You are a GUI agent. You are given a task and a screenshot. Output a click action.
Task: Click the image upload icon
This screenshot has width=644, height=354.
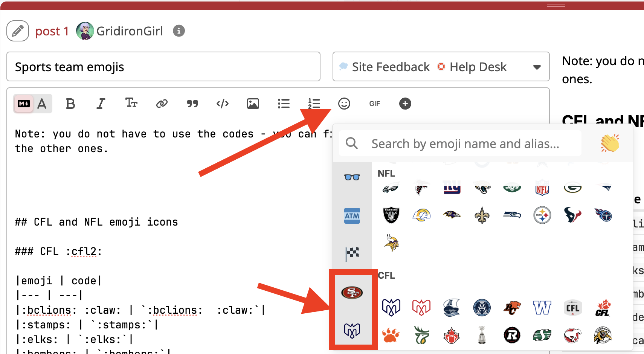pyautogui.click(x=253, y=104)
